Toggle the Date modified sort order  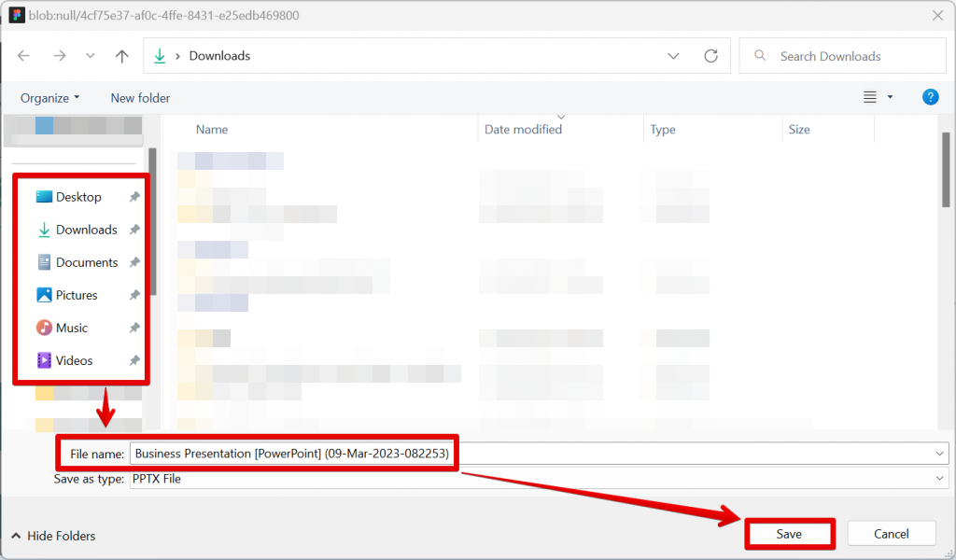tap(523, 129)
